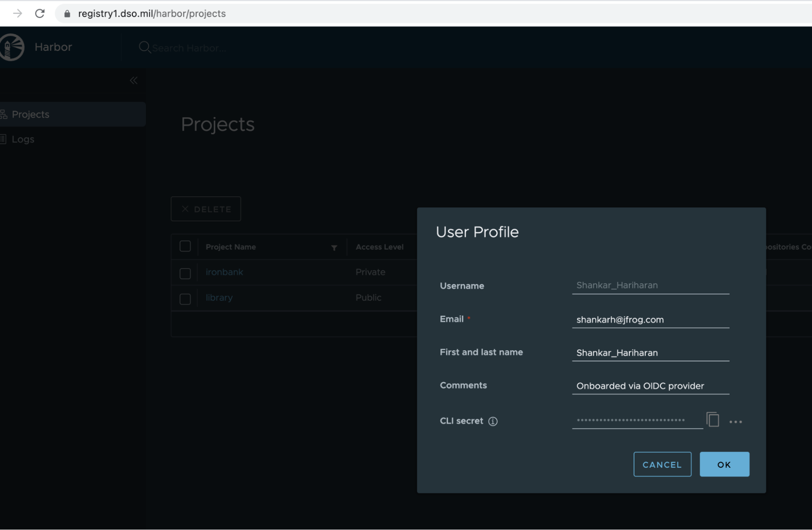Open Projects in the sidebar
812x530 pixels.
[31, 115]
